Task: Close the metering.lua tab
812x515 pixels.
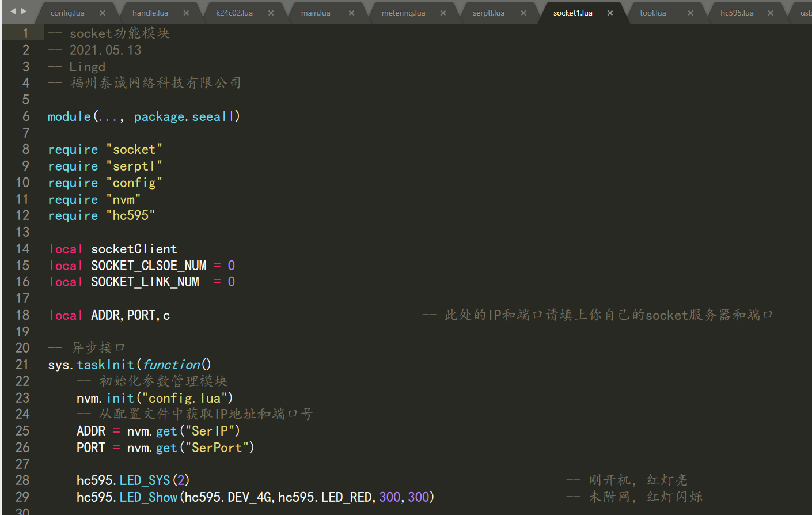Action: tap(443, 13)
